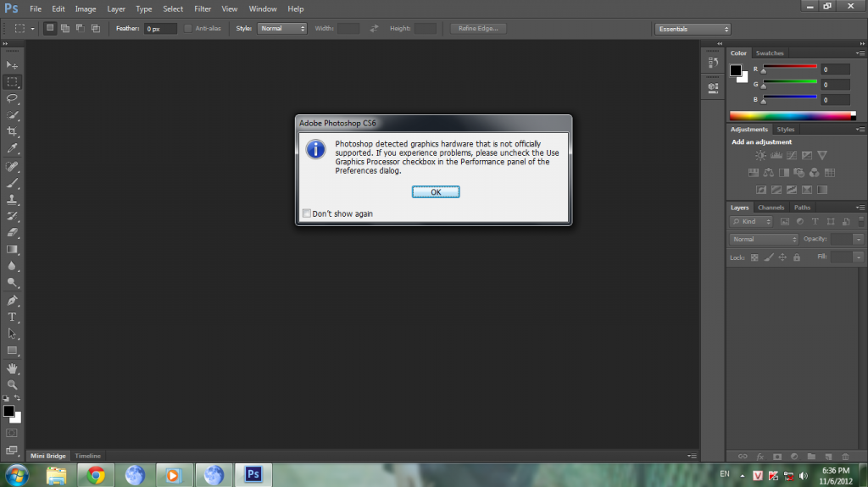Select the Eyedropper tool
Screen dimensions: 868x487
12,148
